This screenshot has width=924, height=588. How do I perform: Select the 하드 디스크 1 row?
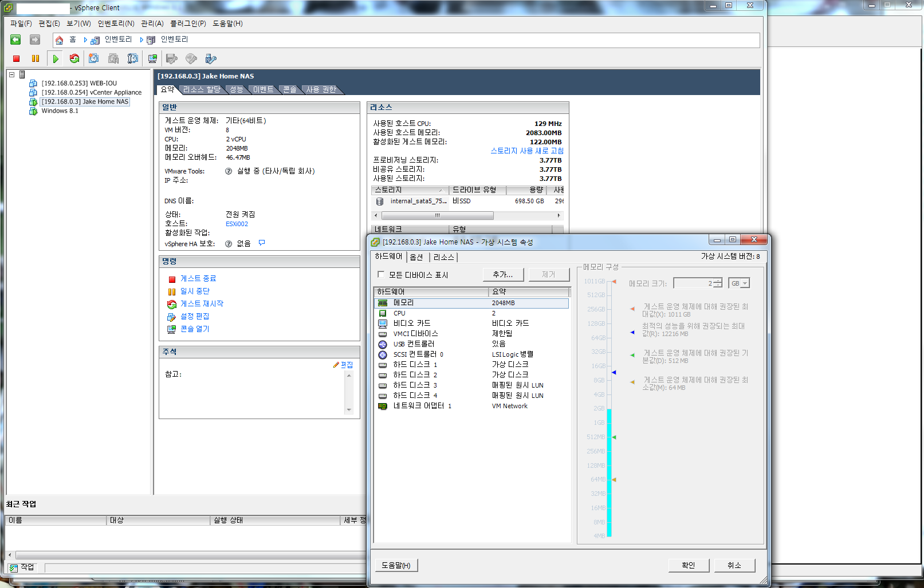(471, 365)
